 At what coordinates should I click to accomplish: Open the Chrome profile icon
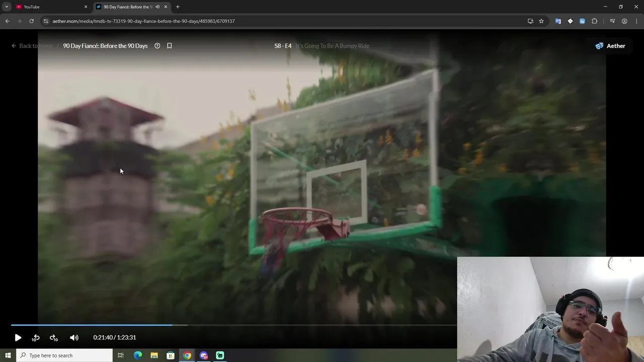click(x=624, y=21)
